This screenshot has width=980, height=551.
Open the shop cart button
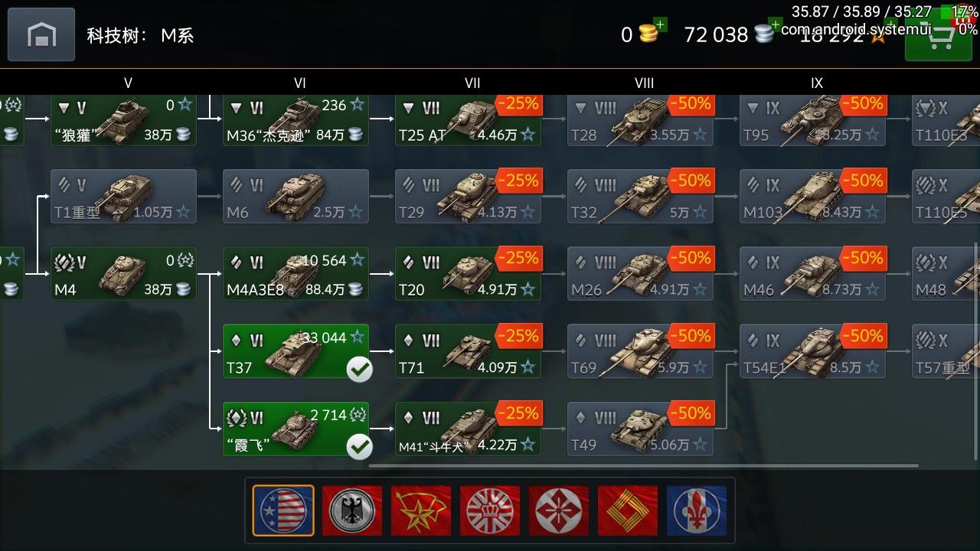pyautogui.click(x=941, y=40)
